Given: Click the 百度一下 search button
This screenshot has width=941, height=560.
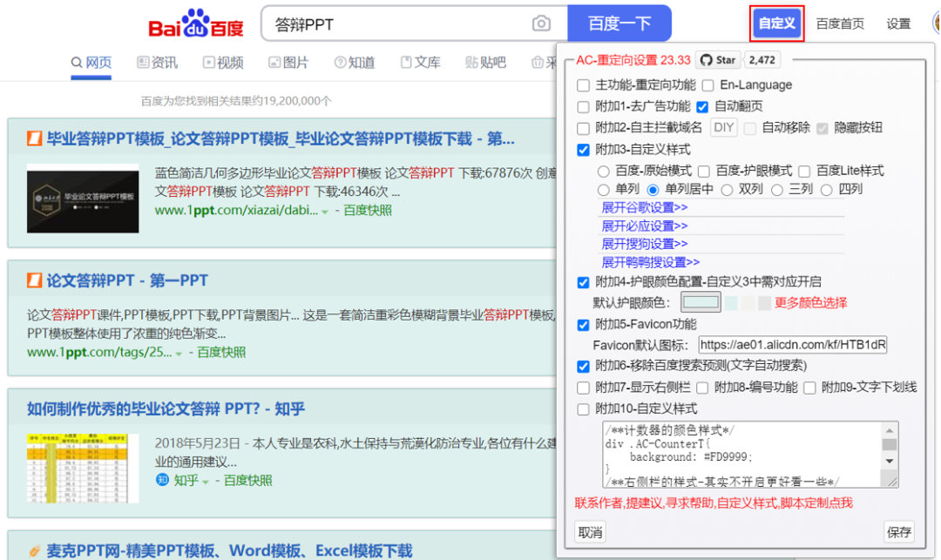Looking at the screenshot, I should click(x=619, y=24).
